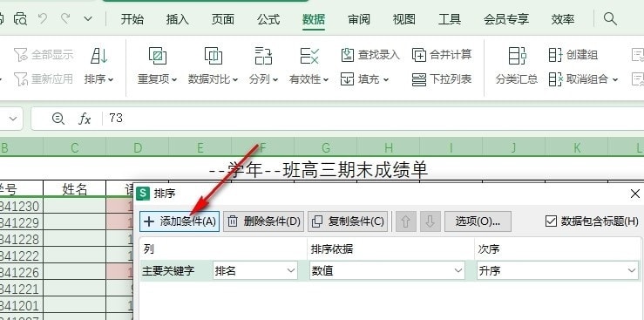Image resolution: width=644 pixels, height=320 pixels.
Task: Open the 工具 tab
Action: [450, 19]
